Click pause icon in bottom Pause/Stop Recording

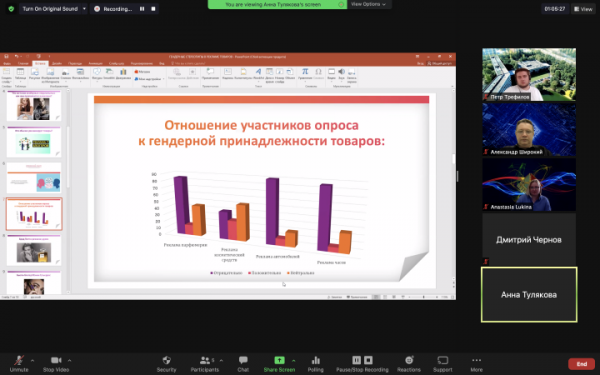tap(356, 360)
